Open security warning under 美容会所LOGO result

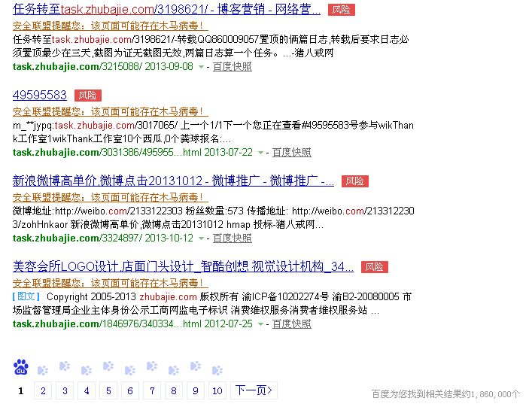pyautogui.click(x=111, y=283)
